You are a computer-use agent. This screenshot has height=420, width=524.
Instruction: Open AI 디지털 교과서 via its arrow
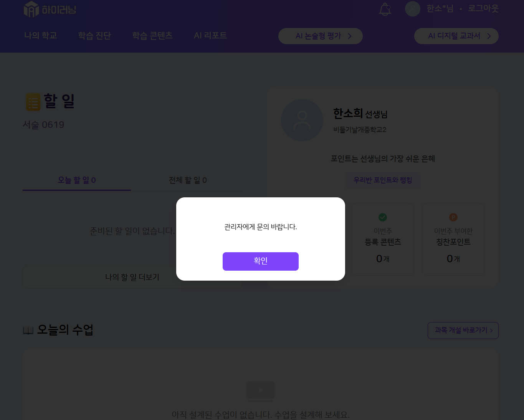point(489,36)
